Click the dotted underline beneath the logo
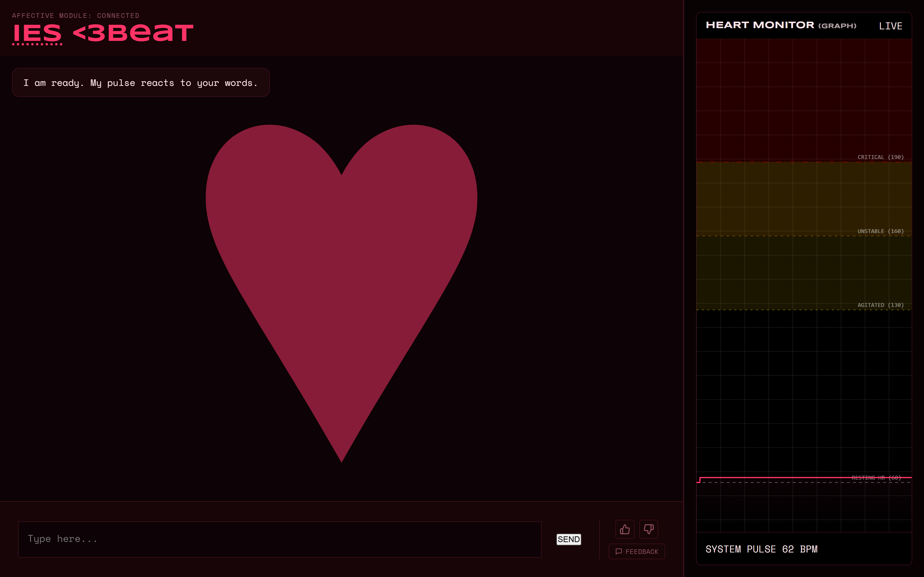Image resolution: width=924 pixels, height=577 pixels. pos(37,45)
